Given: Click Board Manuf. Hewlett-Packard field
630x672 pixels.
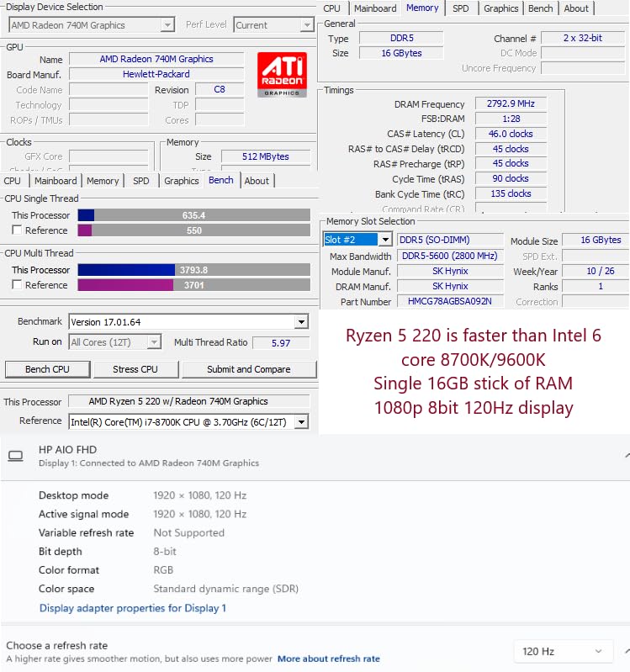Looking at the screenshot, I should [x=156, y=74].
